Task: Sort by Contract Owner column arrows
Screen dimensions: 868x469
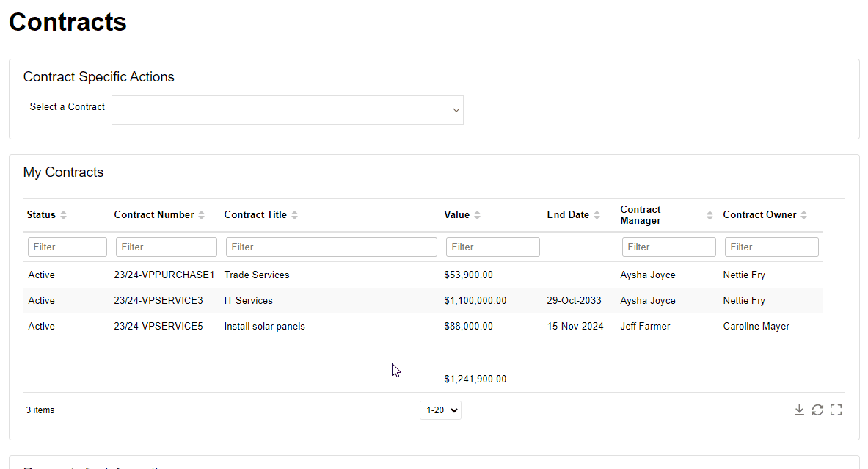Action: pyautogui.click(x=804, y=215)
